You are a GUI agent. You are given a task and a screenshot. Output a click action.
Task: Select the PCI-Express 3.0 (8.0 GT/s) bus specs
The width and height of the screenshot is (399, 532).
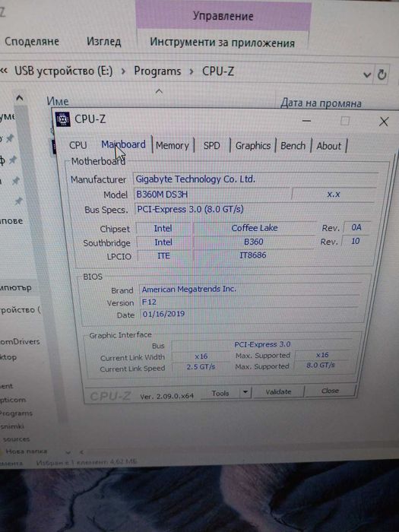point(255,209)
